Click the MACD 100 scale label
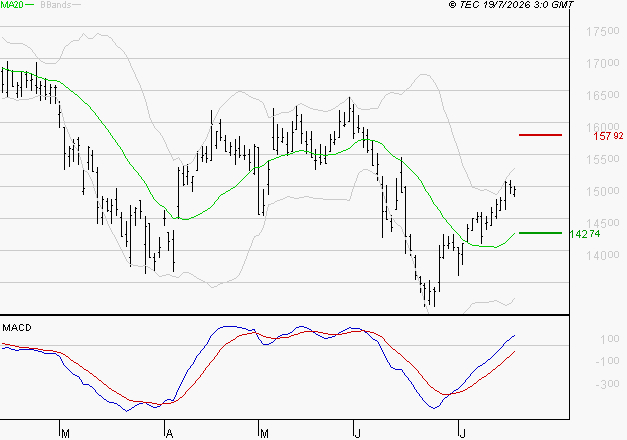The image size is (627, 440). click(610, 339)
